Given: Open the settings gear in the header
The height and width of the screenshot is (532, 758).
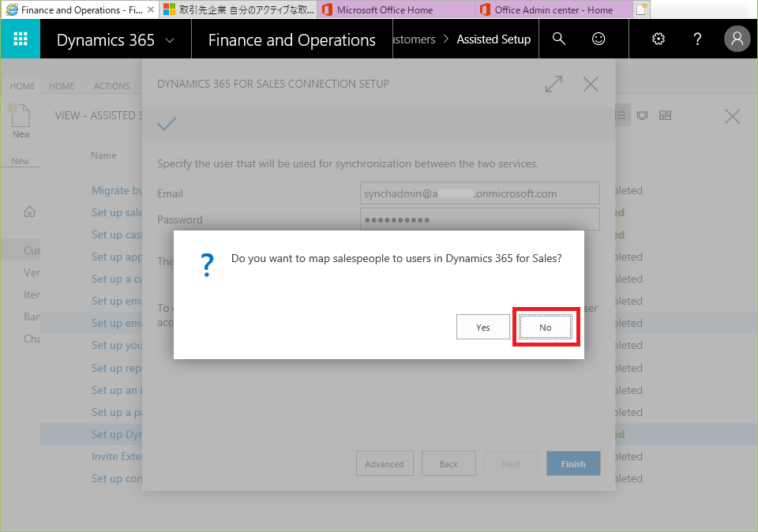Looking at the screenshot, I should point(659,39).
